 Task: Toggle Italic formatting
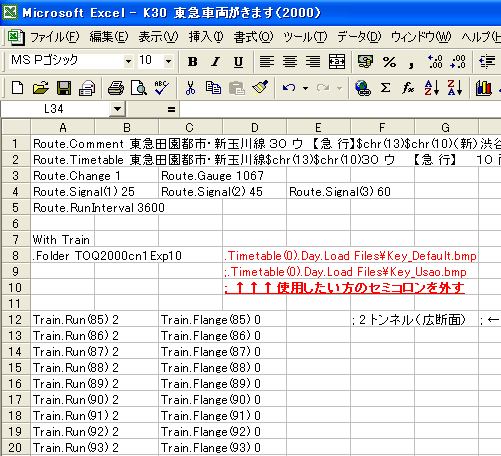click(216, 62)
